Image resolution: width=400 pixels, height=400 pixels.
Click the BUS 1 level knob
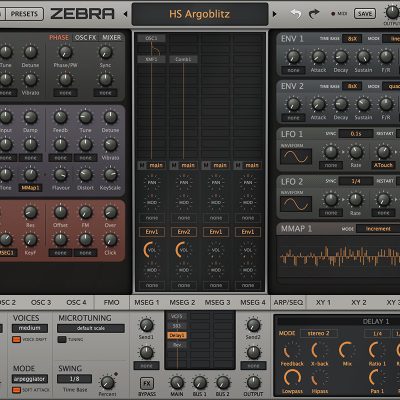(200, 383)
